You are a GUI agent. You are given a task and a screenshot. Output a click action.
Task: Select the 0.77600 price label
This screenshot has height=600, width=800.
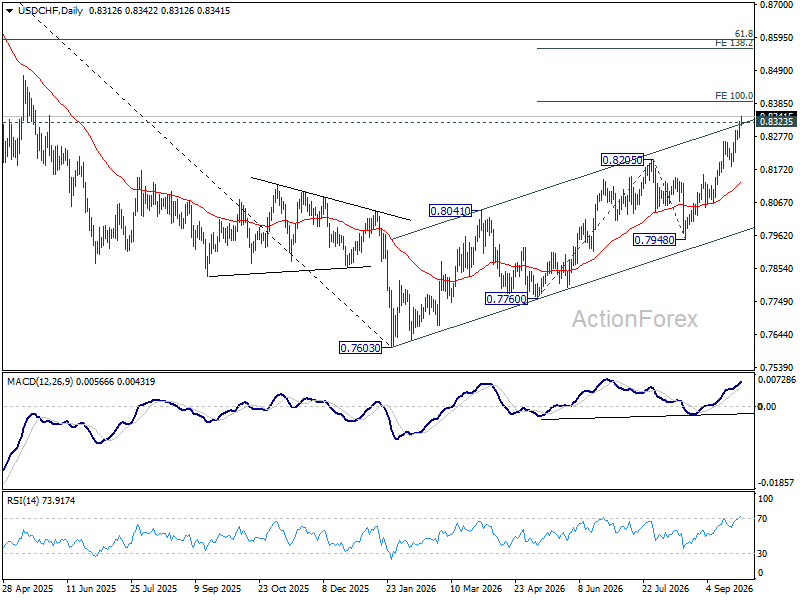507,298
